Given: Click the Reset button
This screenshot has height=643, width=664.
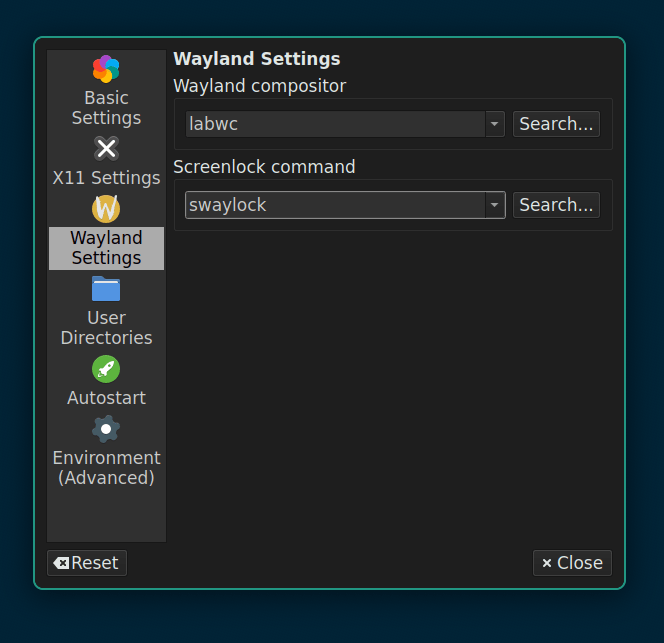Looking at the screenshot, I should point(87,563).
